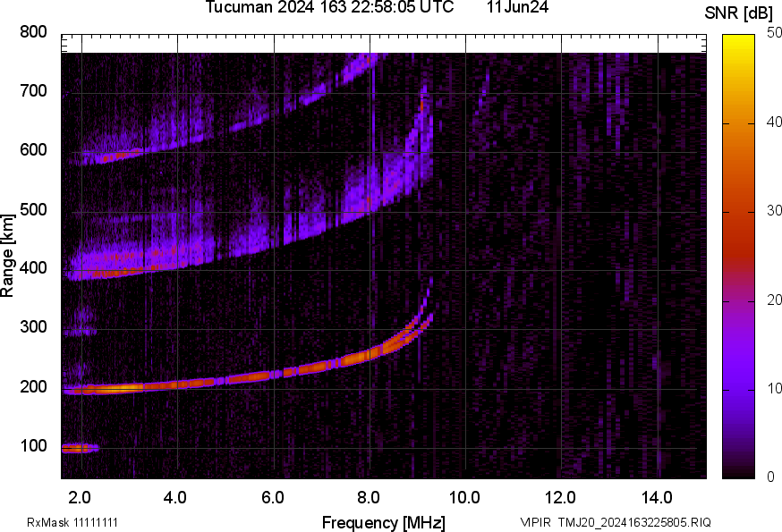Image resolution: width=782 pixels, height=532 pixels.
Task: Click the colorbar tick label 20
Action: click(x=774, y=300)
